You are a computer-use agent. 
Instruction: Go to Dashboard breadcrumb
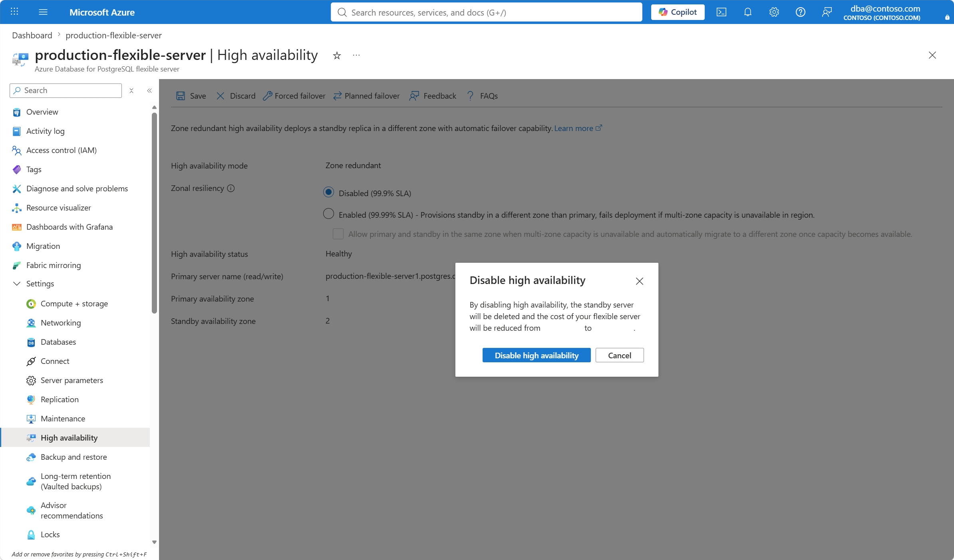point(32,35)
